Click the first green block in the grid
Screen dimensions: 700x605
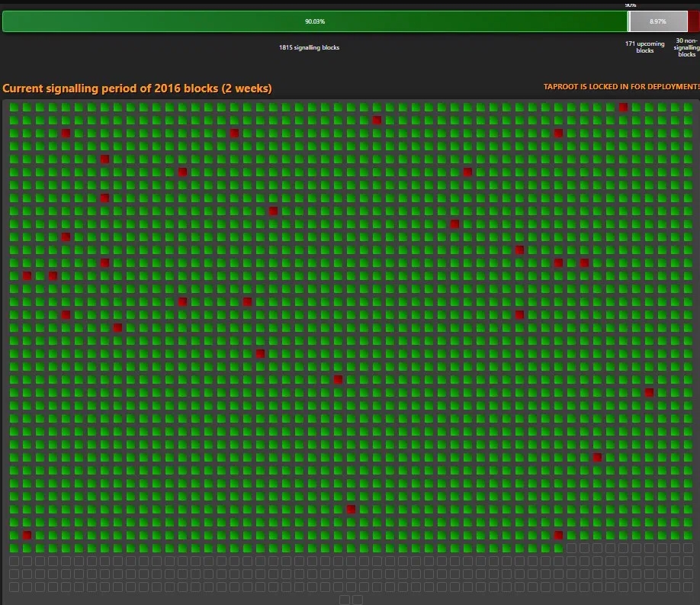(14, 108)
